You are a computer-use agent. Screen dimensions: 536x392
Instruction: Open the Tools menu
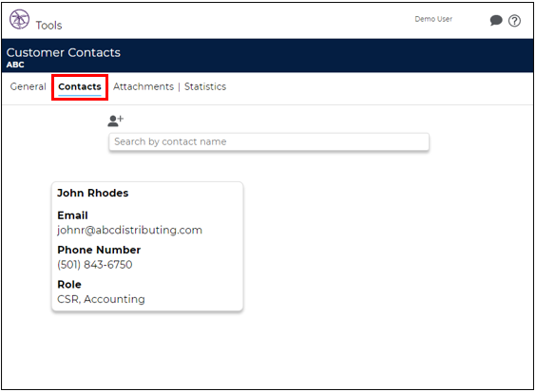click(x=48, y=26)
